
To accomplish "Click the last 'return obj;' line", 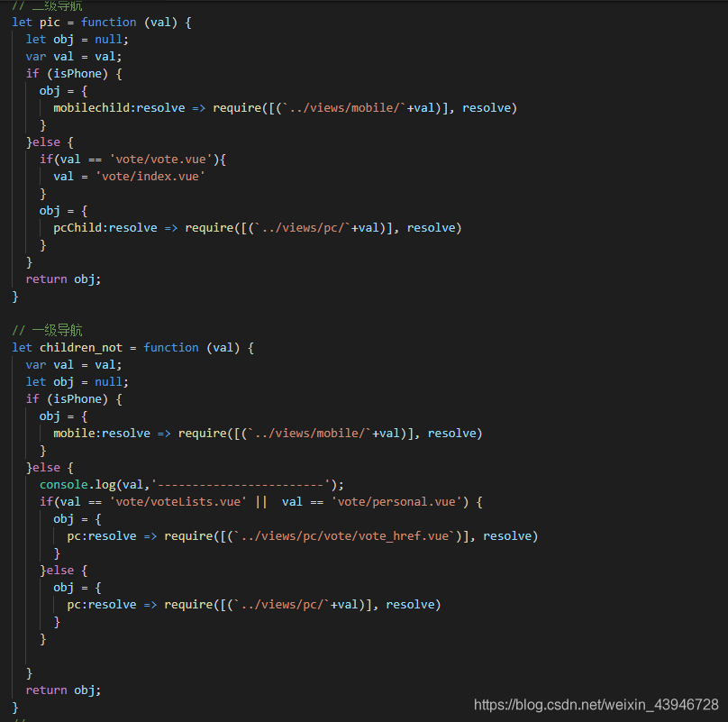I will [63, 690].
